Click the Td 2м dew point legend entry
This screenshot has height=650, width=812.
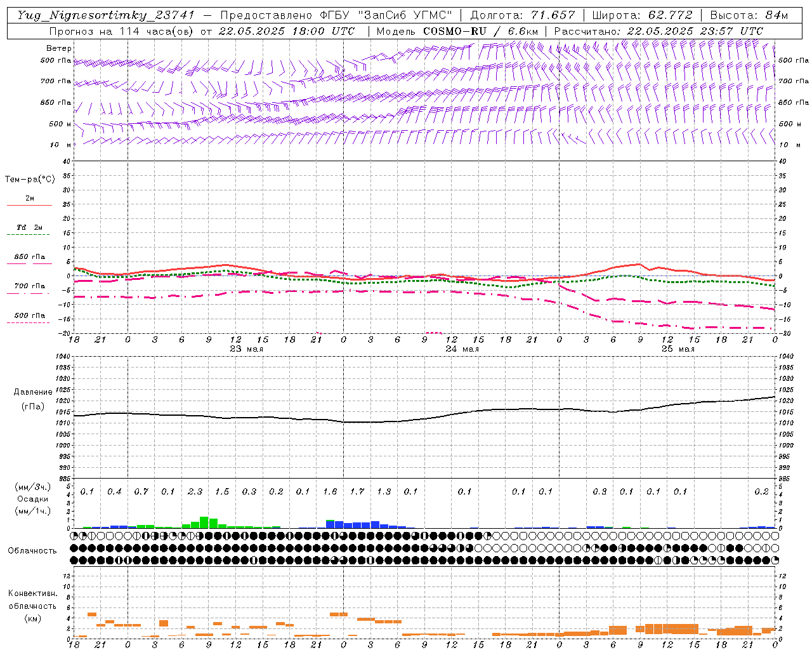30,227
